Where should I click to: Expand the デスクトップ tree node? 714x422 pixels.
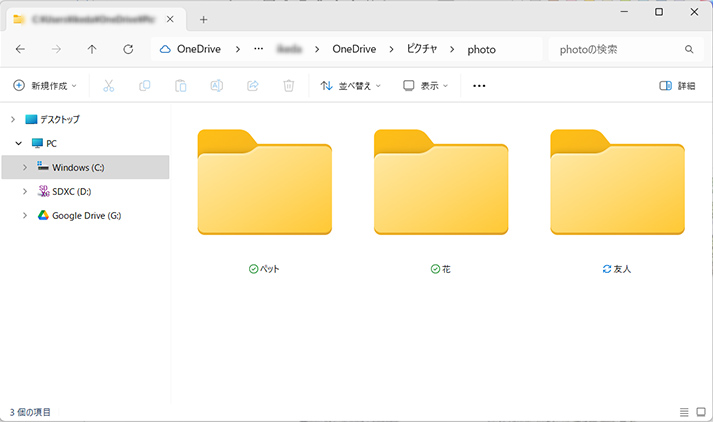coord(12,119)
